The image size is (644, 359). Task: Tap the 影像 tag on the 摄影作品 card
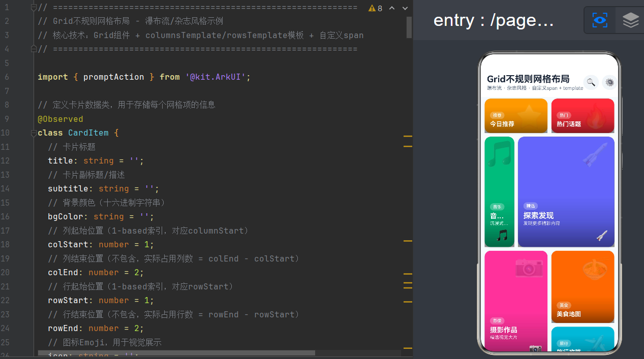497,321
